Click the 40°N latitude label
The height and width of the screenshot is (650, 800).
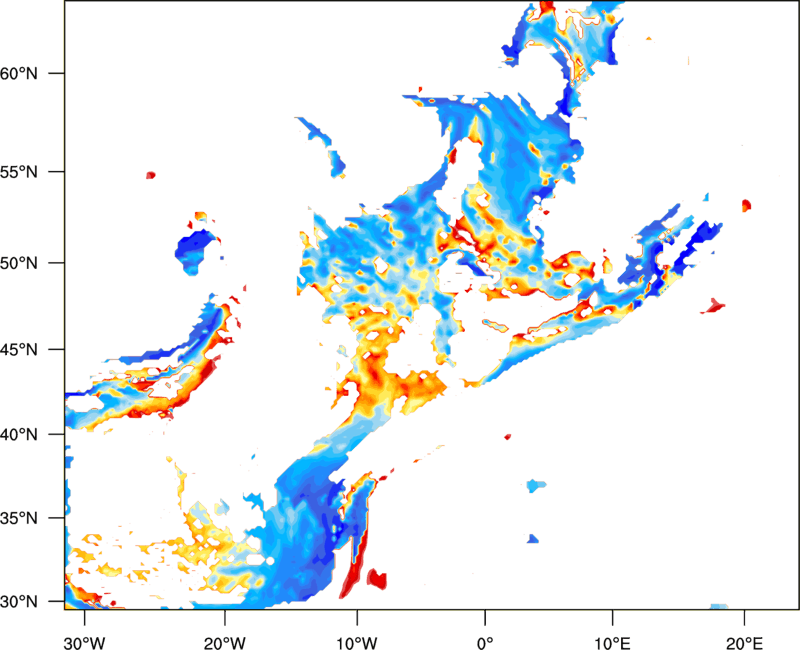pos(19,435)
